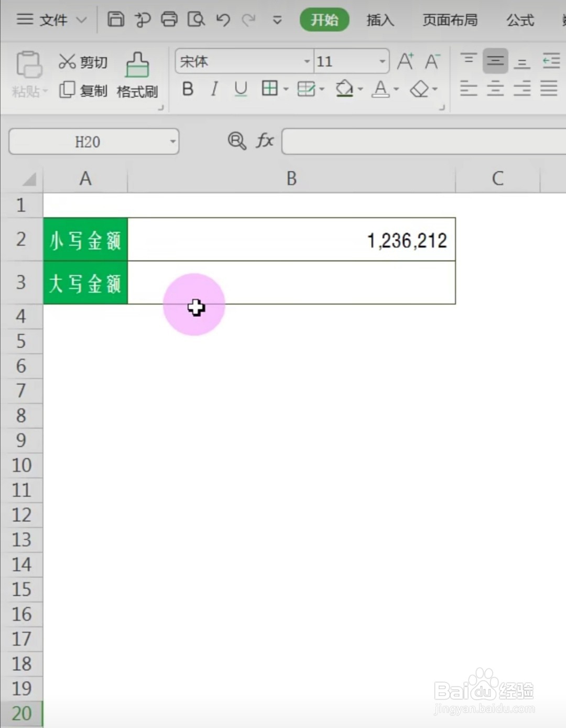This screenshot has height=728, width=566.
Task: Select the 开始 ribbon tab
Action: pyautogui.click(x=324, y=20)
